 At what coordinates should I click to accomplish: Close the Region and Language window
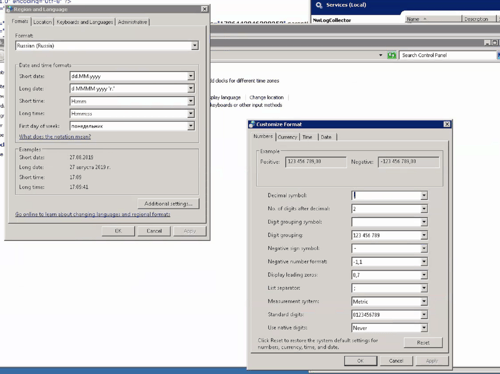pyautogui.click(x=204, y=9)
